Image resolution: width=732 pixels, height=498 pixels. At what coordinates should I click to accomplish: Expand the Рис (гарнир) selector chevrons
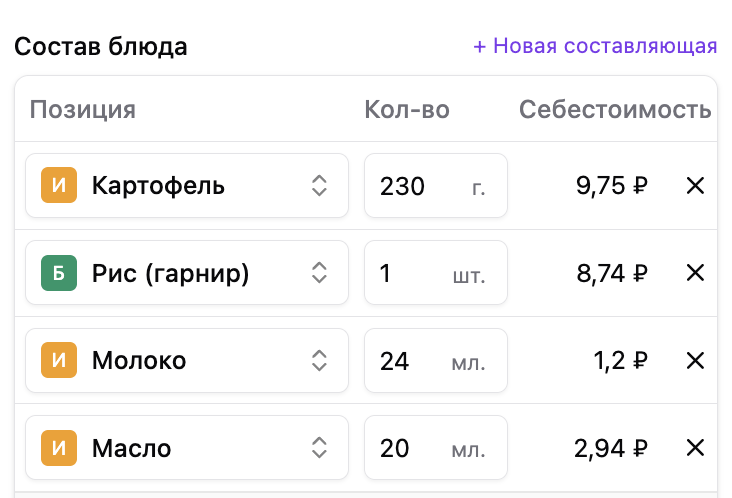tap(319, 273)
